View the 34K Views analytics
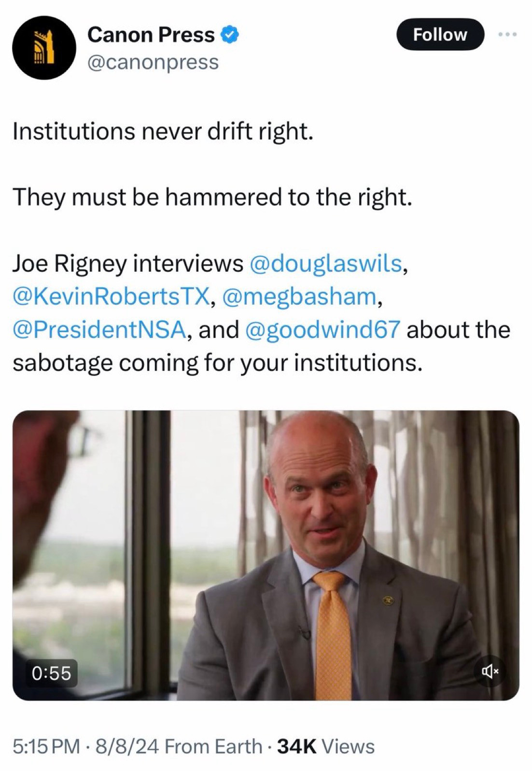532x771 pixels. pos(326,746)
